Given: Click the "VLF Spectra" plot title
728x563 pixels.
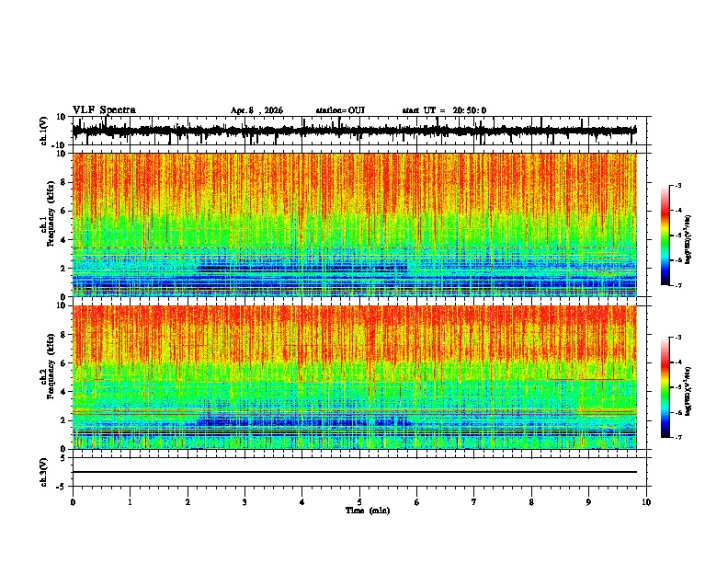Looking at the screenshot, I should click(x=104, y=110).
